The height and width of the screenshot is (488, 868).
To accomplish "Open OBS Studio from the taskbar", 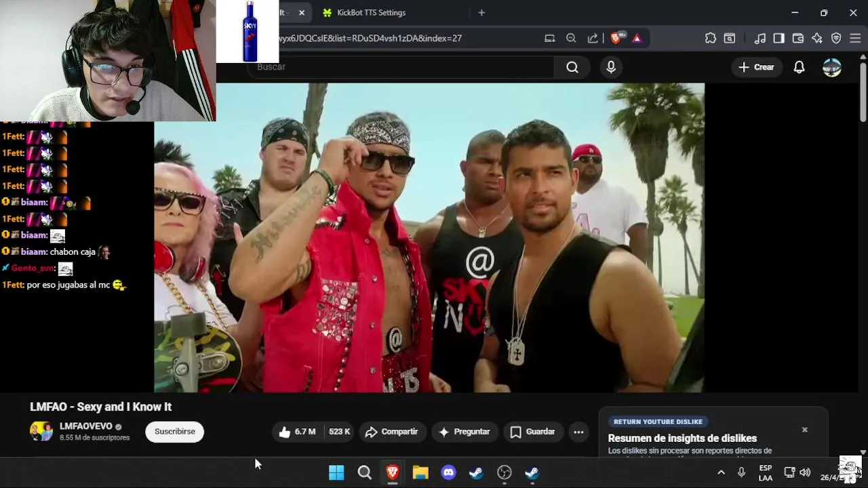I will (504, 472).
